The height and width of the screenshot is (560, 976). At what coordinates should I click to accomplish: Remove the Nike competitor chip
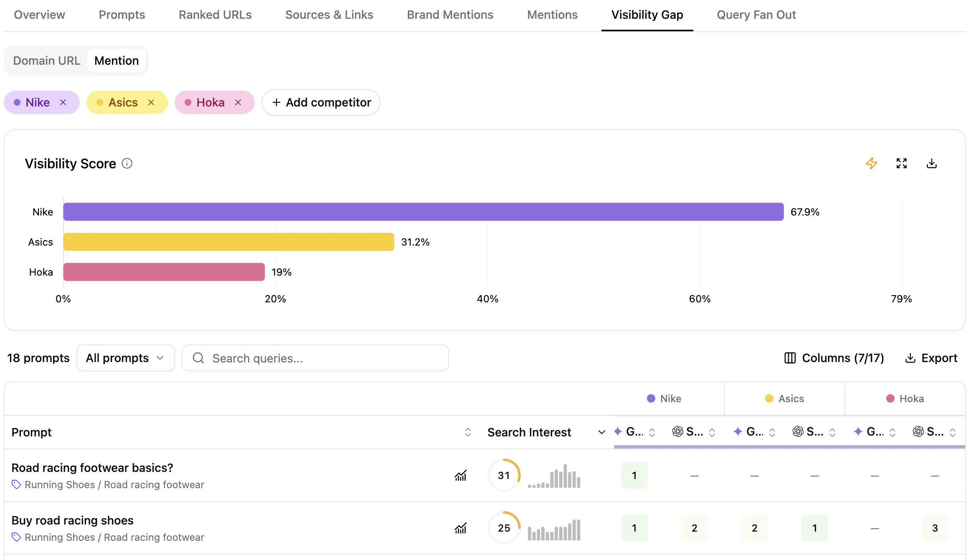pos(63,102)
